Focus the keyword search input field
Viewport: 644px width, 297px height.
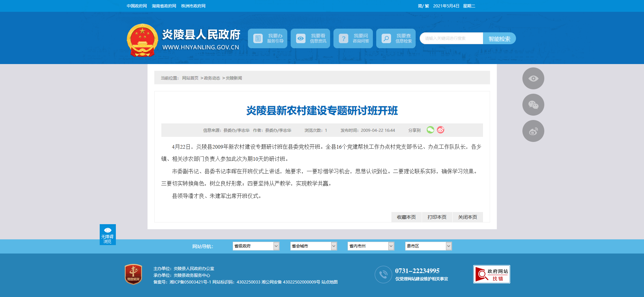[451, 38]
